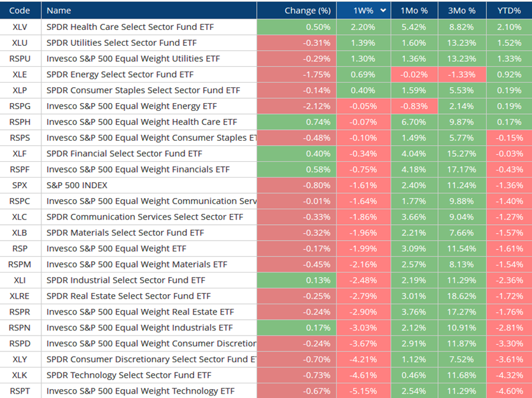Open Invesco Equal Weight Materials ETF name
The width and height of the screenshot is (532, 398).
[x=137, y=264]
